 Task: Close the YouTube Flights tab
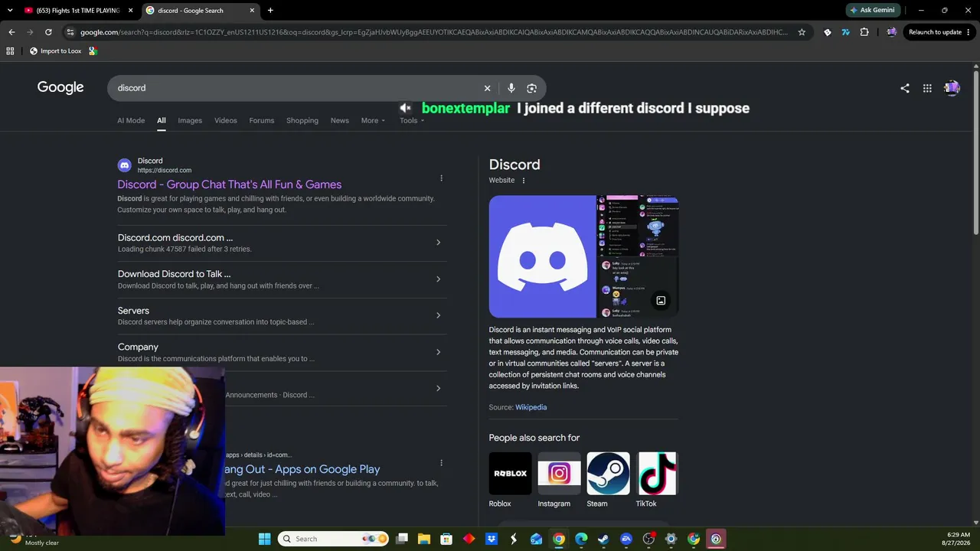click(130, 11)
